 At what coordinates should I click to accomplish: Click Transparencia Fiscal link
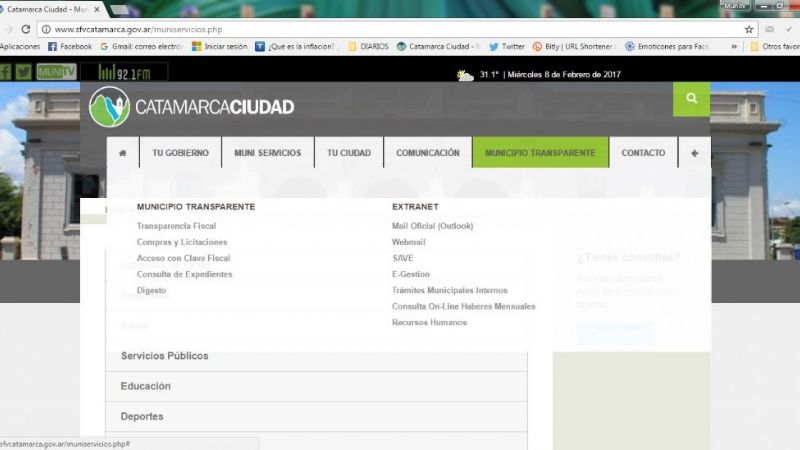point(177,226)
